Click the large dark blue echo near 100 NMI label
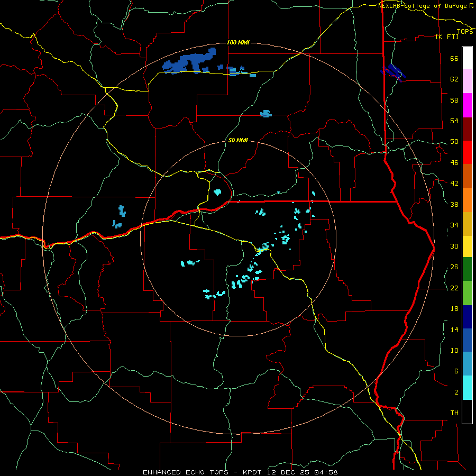The width and height of the screenshot is (476, 476). [189, 62]
